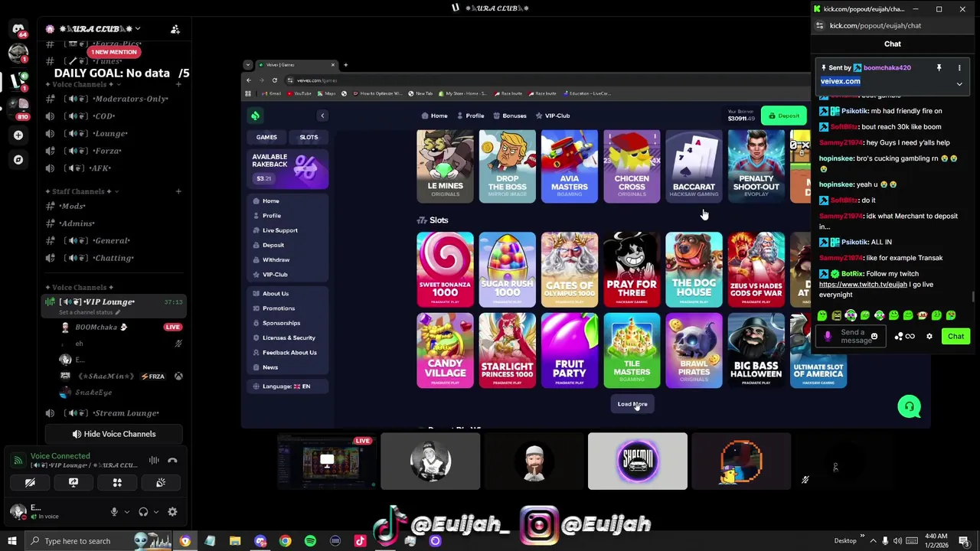Screen dimensions: 980x551
Task: Switch to GAMES tab on Veivex
Action: tap(266, 137)
